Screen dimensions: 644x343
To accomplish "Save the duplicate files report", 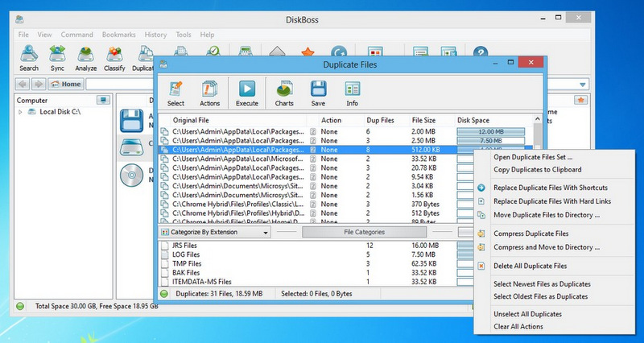I will (x=318, y=93).
